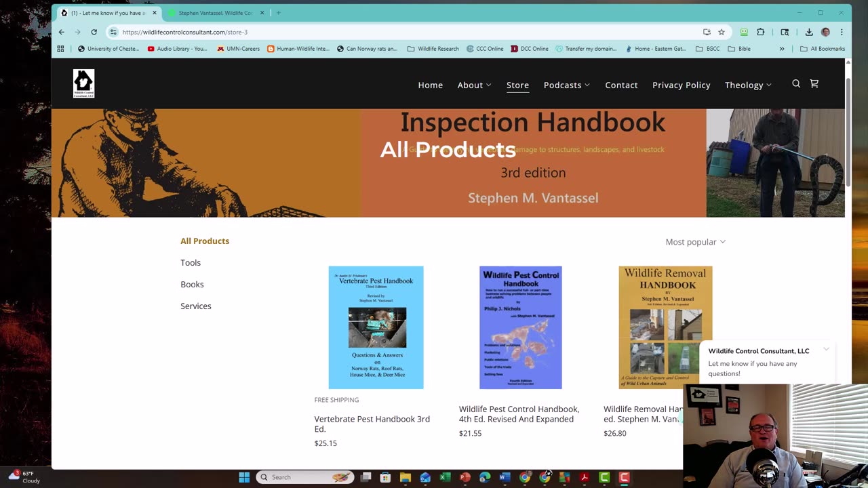This screenshot has width=868, height=488.
Task: Click the browser address bar URL
Action: pos(184,32)
